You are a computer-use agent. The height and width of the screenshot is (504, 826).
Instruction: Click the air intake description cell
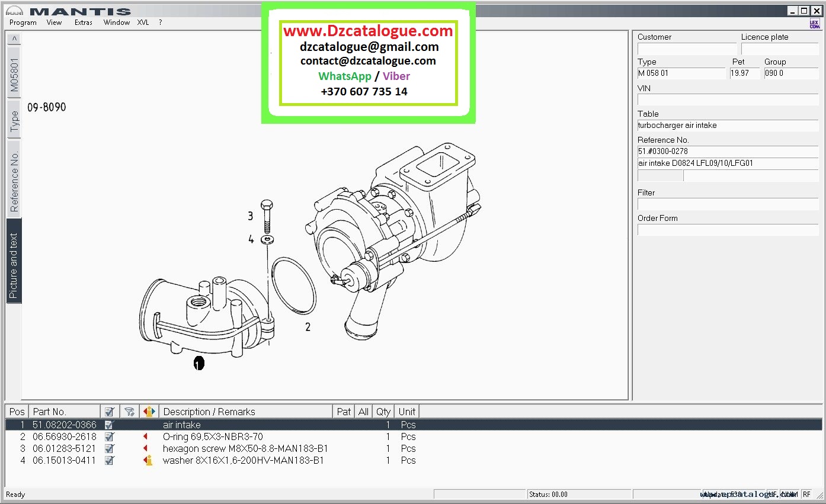[182, 425]
